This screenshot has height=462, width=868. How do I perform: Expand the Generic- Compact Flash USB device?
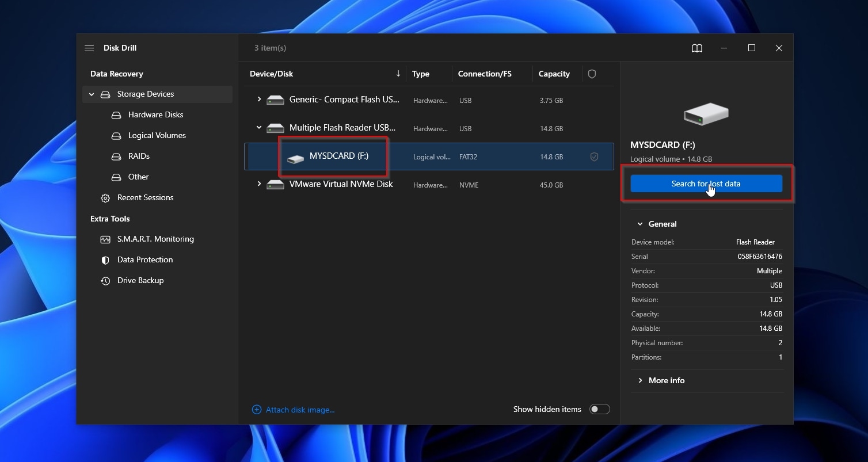tap(258, 99)
